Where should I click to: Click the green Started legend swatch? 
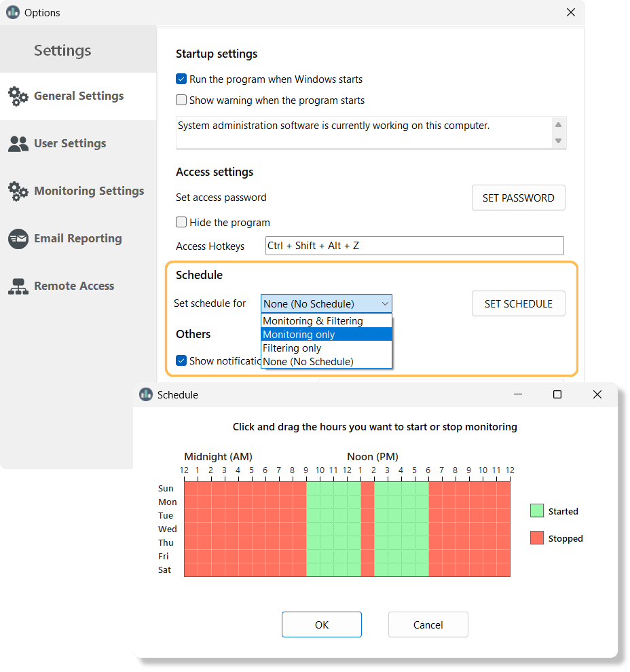pyautogui.click(x=537, y=511)
